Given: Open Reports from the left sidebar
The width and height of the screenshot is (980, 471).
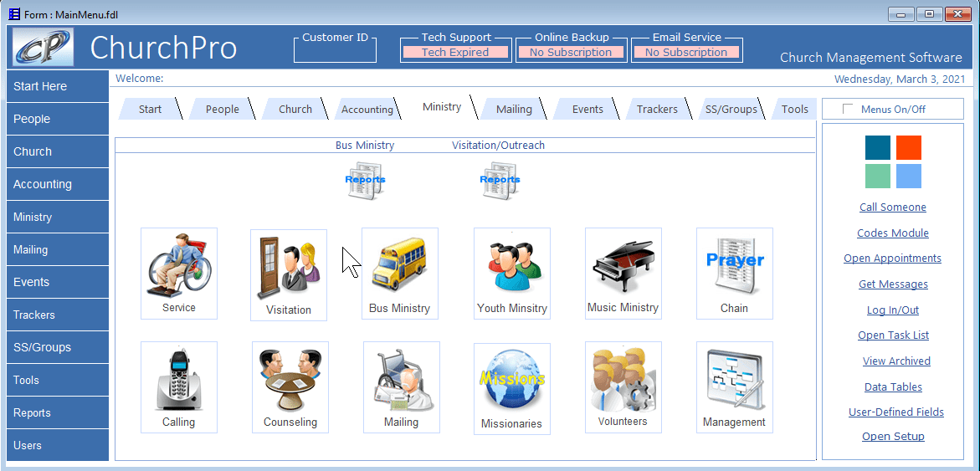Looking at the screenshot, I should [58, 413].
